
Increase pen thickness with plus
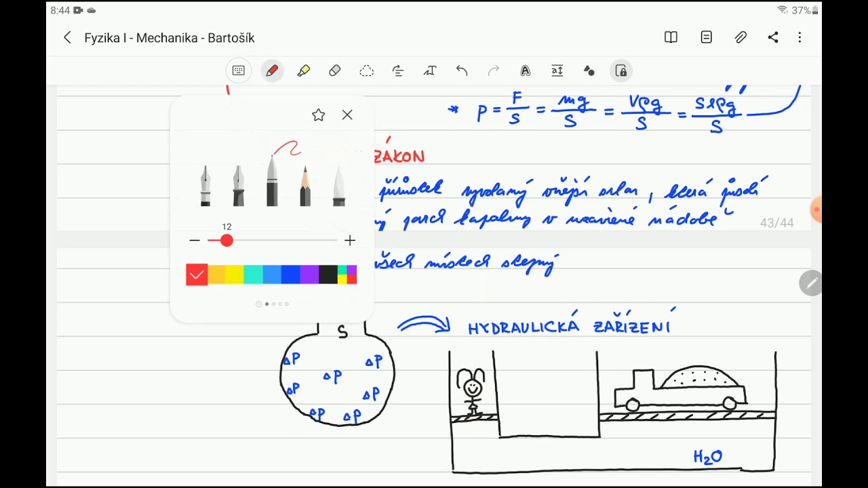350,241
